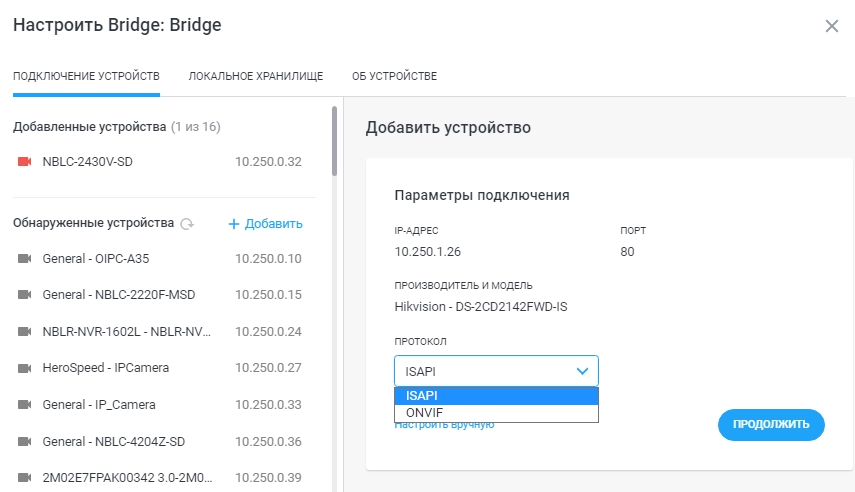Click the Настроить вручную link
855x492 pixels.
(444, 425)
